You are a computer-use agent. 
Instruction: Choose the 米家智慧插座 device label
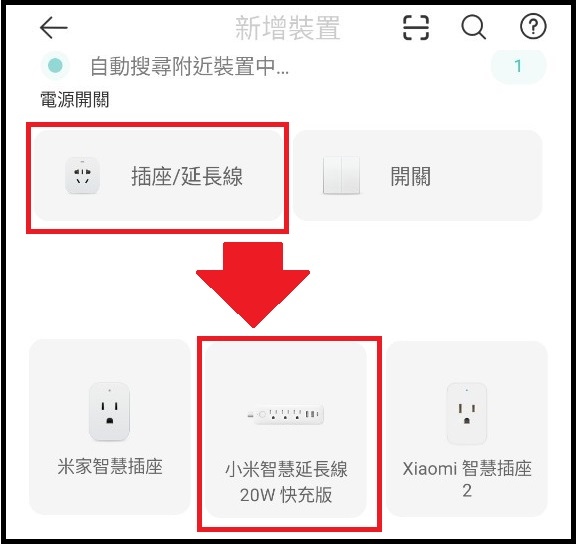(x=110, y=467)
